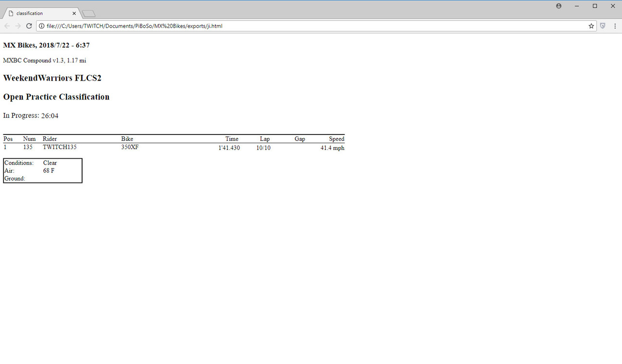Image resolution: width=622 pixels, height=364 pixels.
Task: Click the 'Clear' conditions value
Action: (x=50, y=163)
